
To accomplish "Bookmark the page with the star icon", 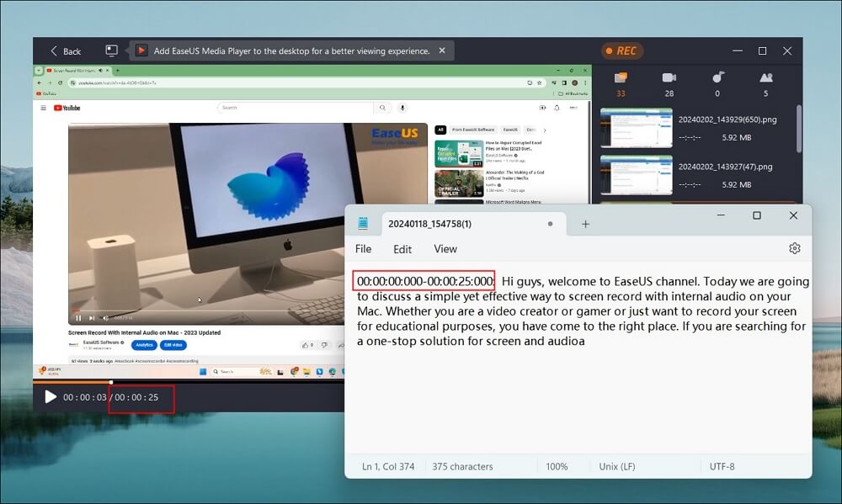I will pos(539,82).
